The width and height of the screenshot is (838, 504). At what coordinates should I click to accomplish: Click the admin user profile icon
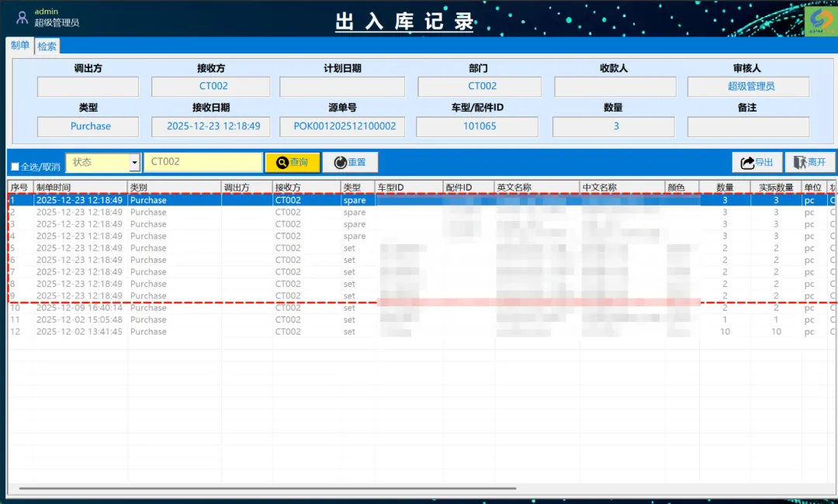click(x=22, y=18)
